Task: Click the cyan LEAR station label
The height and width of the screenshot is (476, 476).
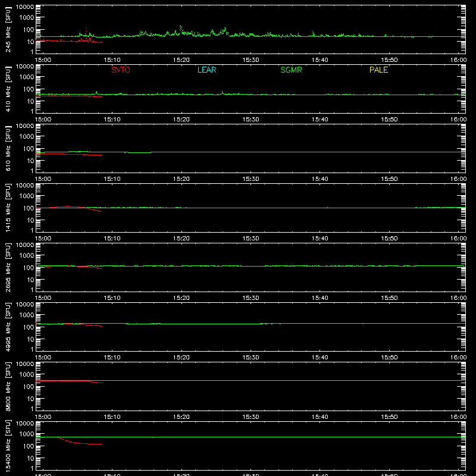Action: (206, 70)
